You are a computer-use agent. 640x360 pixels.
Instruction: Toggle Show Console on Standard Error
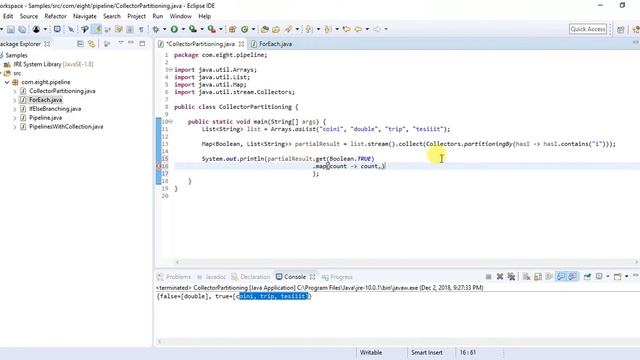[573, 277]
